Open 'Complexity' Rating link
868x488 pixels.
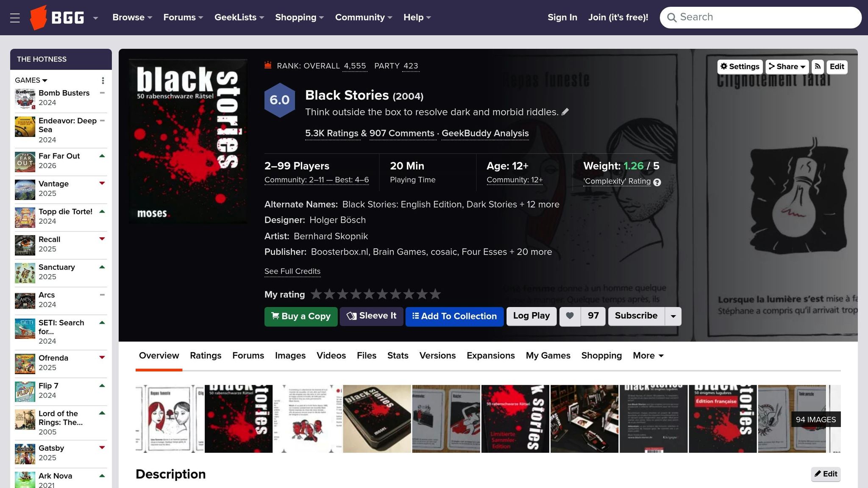[617, 181]
